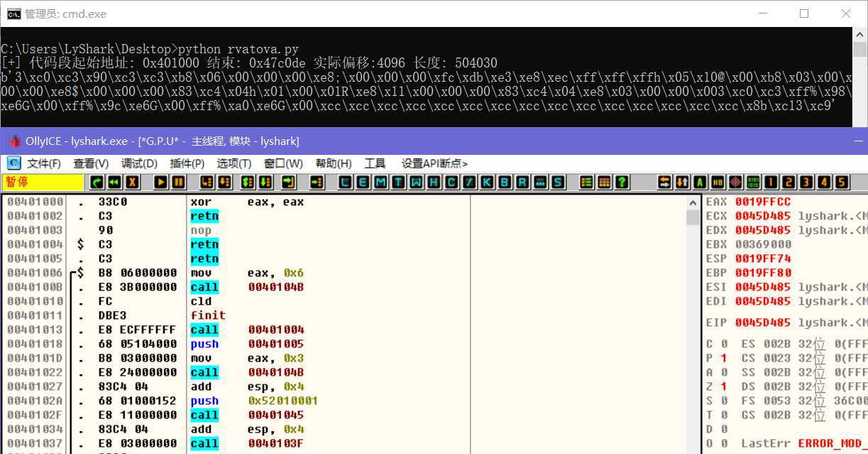Open the Memory map window (M icon)
Image resolution: width=868 pixels, height=454 pixels.
click(381, 183)
